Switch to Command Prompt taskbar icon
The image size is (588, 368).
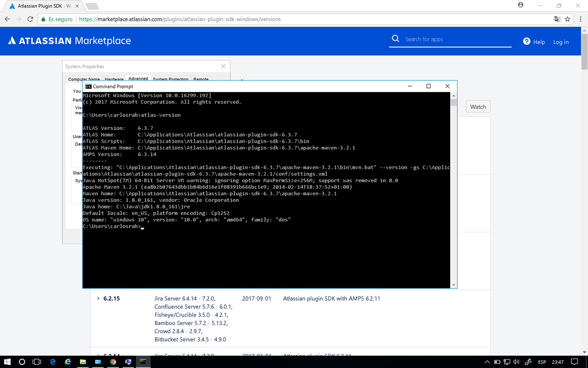click(x=143, y=362)
